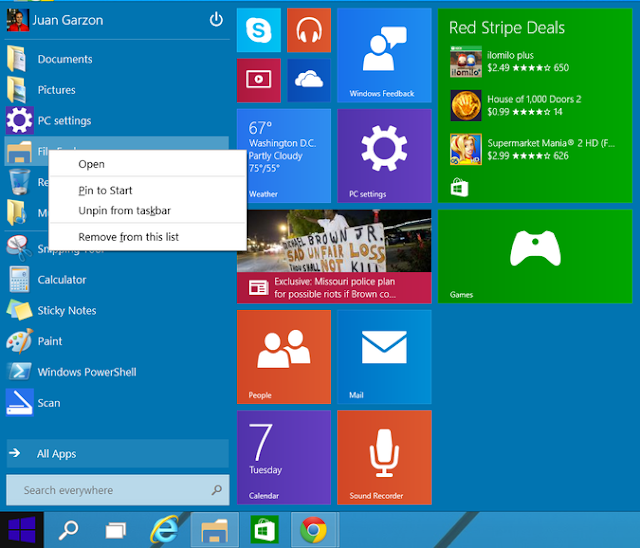Open Task View on the taskbar
The image size is (640, 548).
click(116, 530)
